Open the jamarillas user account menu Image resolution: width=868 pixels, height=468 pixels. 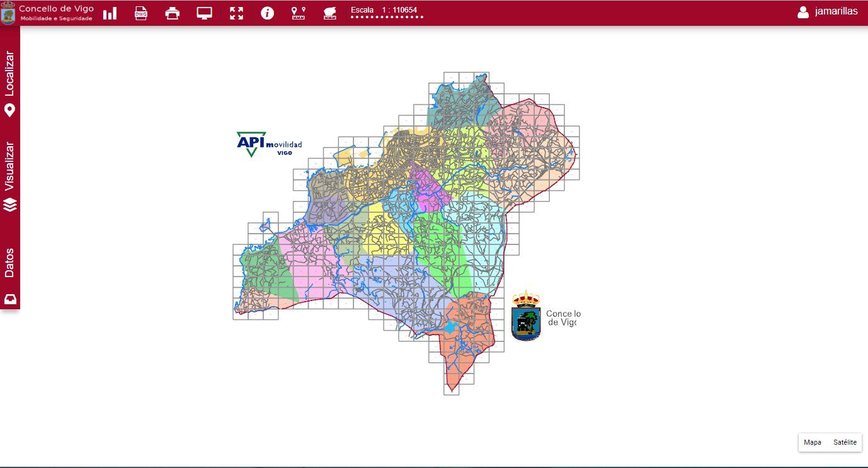(x=835, y=11)
